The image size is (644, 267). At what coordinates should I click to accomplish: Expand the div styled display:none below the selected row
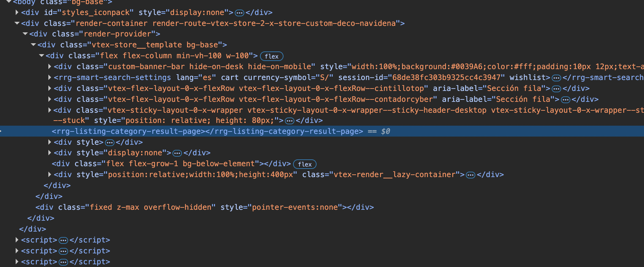(50, 153)
